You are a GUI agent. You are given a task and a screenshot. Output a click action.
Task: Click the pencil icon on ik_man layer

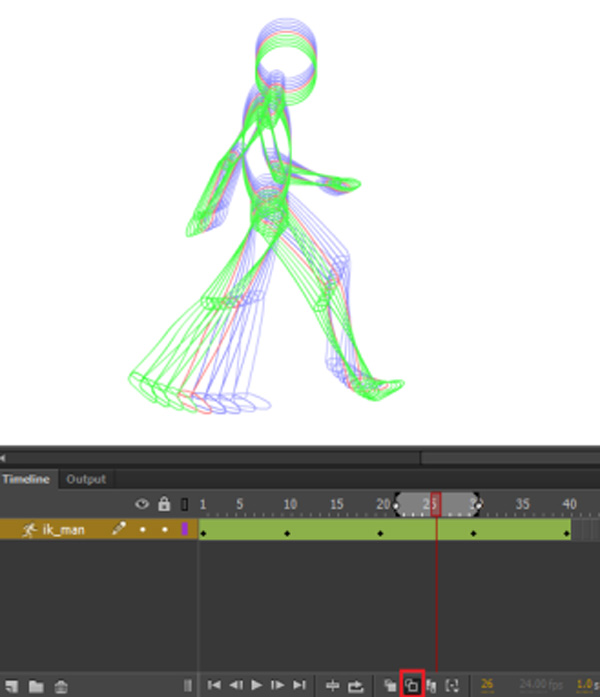[118, 529]
